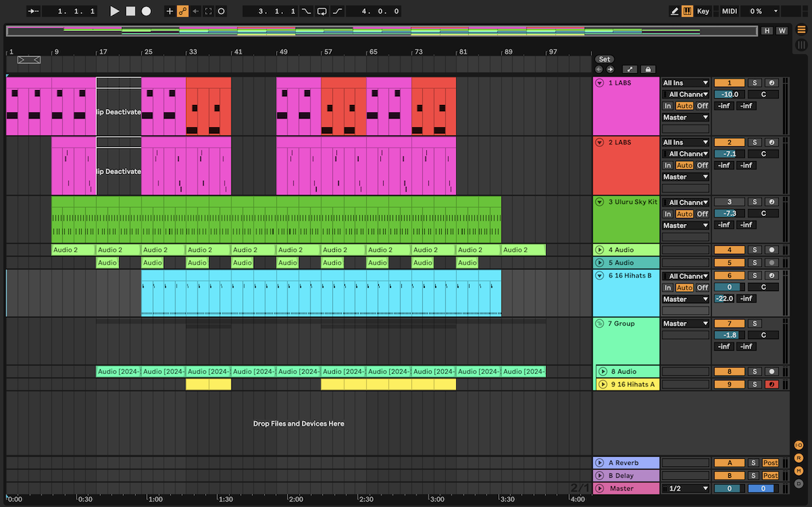Image resolution: width=812 pixels, height=507 pixels.
Task: Click the 7 Group volume value -1.8
Action: pos(729,335)
